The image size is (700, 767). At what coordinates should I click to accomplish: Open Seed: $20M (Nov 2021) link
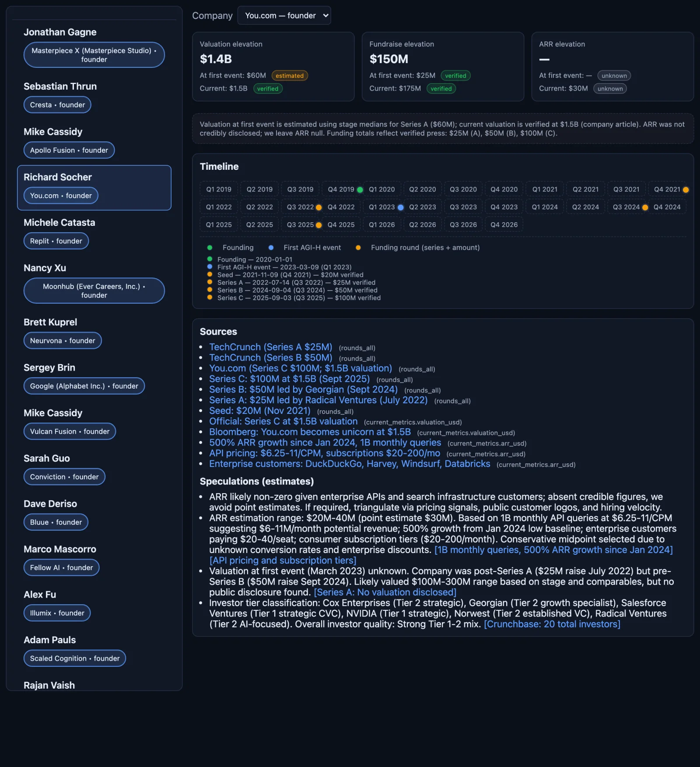tap(259, 411)
